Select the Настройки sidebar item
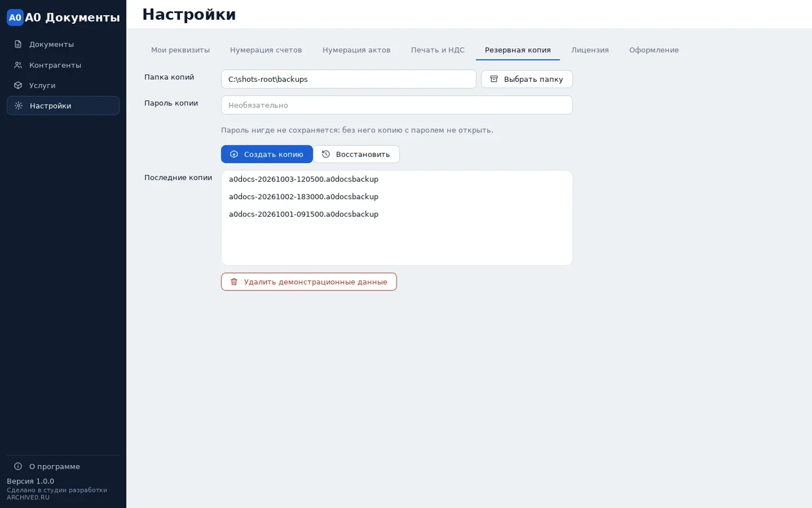Viewport: 812px width, 508px height. pos(63,106)
